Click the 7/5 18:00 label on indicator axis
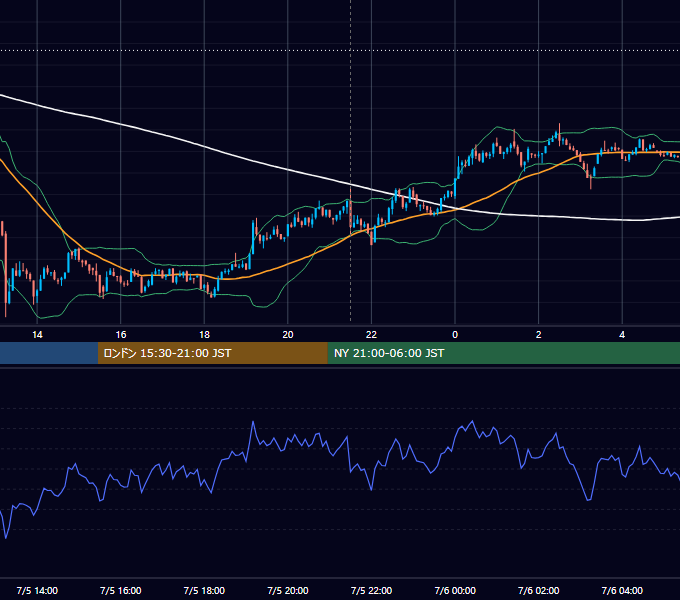Image resolution: width=680 pixels, height=600 pixels. pyautogui.click(x=204, y=590)
